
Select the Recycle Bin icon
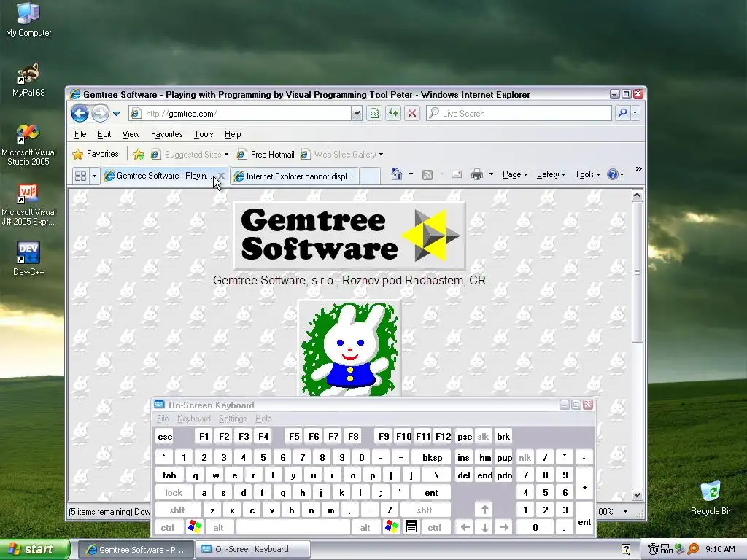point(711,498)
